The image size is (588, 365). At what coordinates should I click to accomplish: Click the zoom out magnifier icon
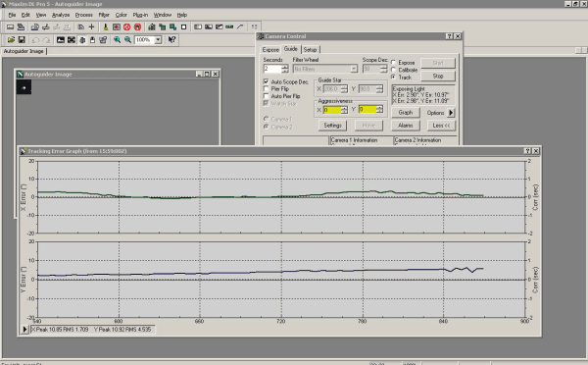pyautogui.click(x=127, y=40)
